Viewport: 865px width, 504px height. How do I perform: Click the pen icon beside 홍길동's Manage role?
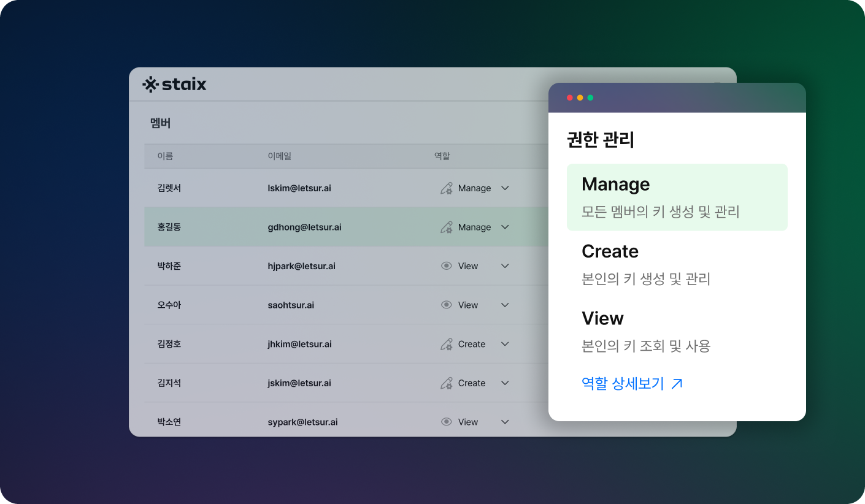[447, 227]
